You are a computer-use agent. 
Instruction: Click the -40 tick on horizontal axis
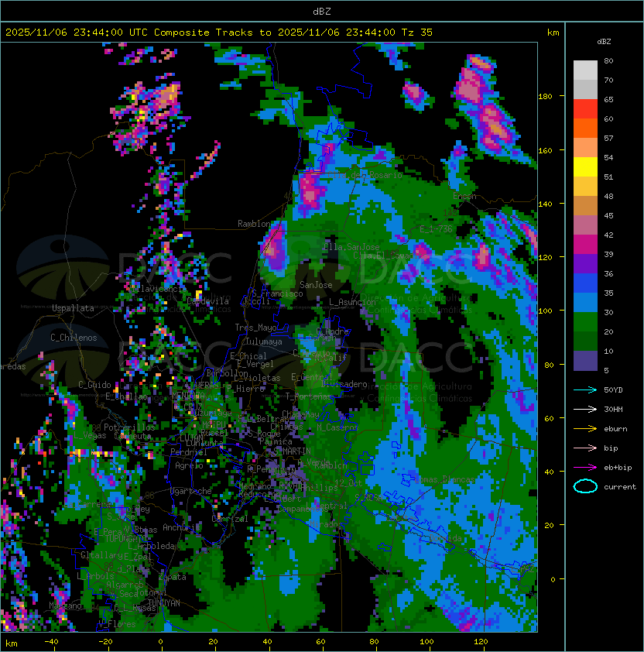coord(51,642)
